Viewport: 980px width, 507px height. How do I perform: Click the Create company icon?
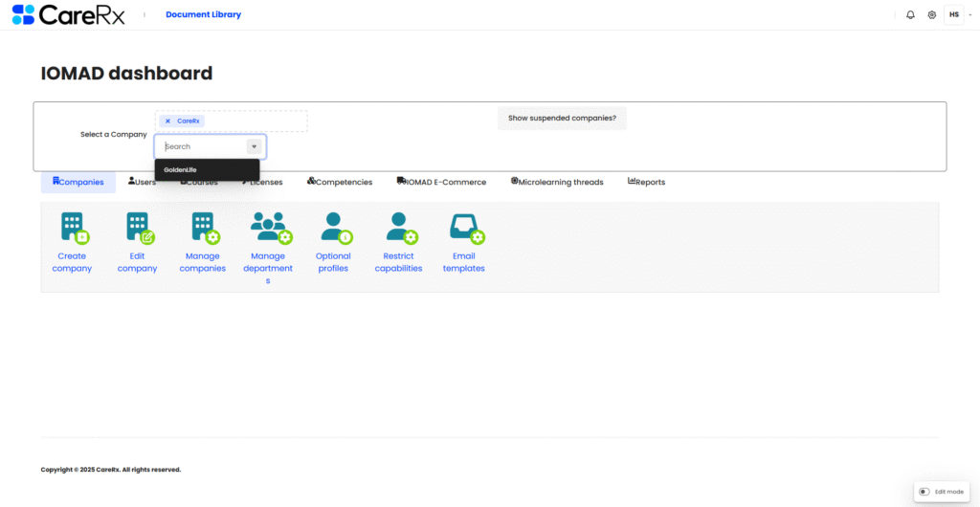[75, 228]
